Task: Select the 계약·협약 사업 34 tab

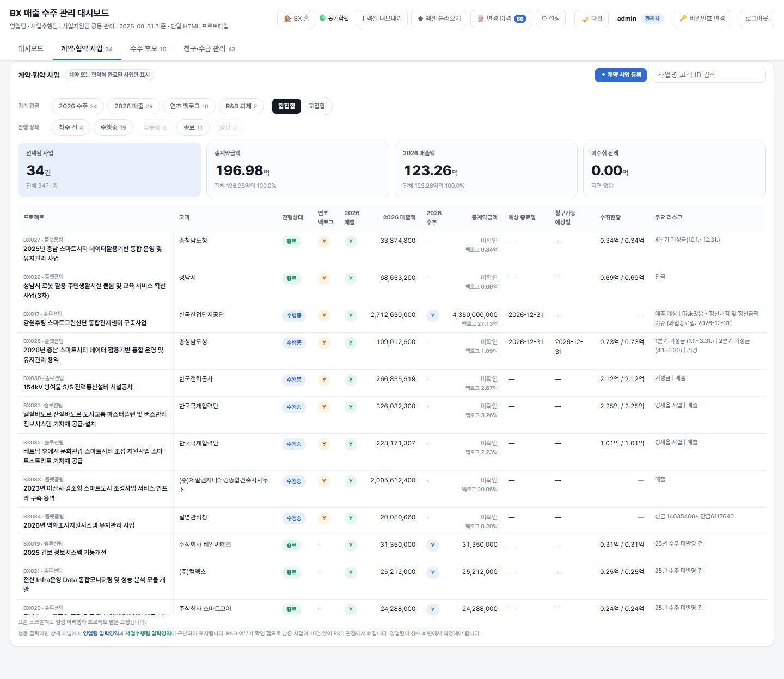Action: 87,49
